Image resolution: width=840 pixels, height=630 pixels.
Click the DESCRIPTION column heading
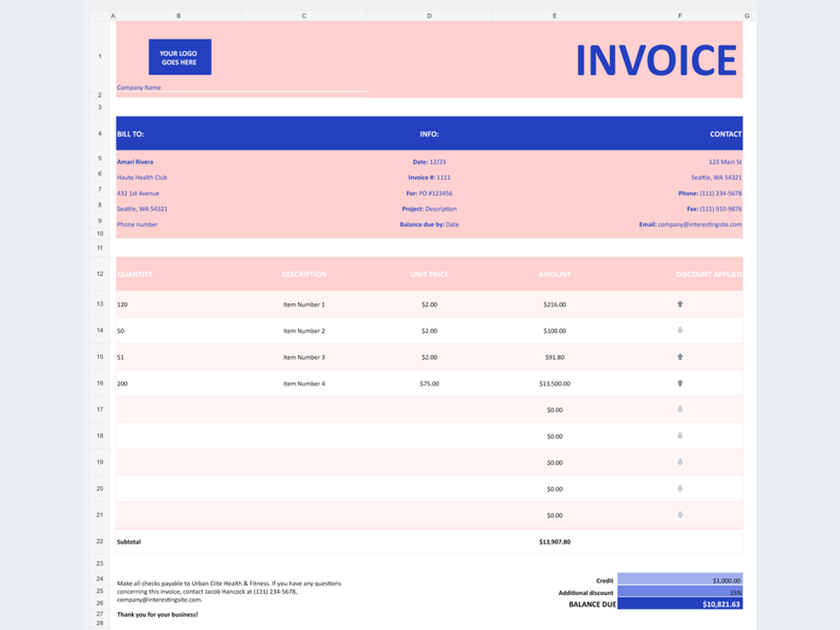[304, 274]
